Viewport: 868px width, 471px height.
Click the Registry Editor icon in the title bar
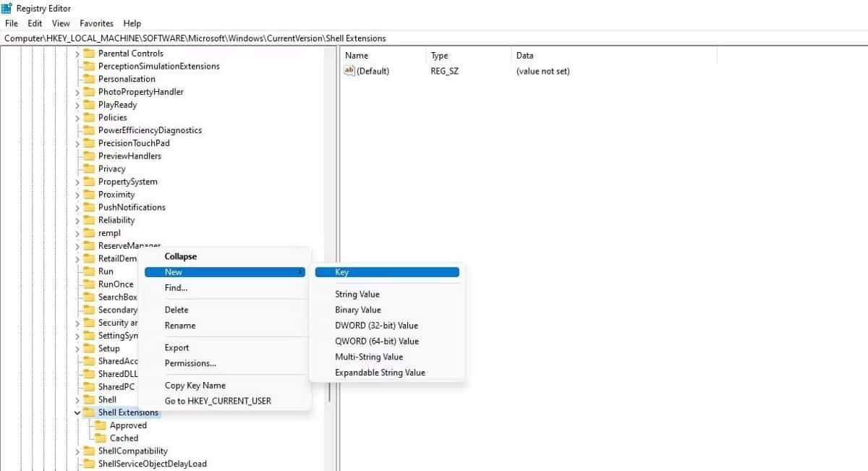click(8, 8)
